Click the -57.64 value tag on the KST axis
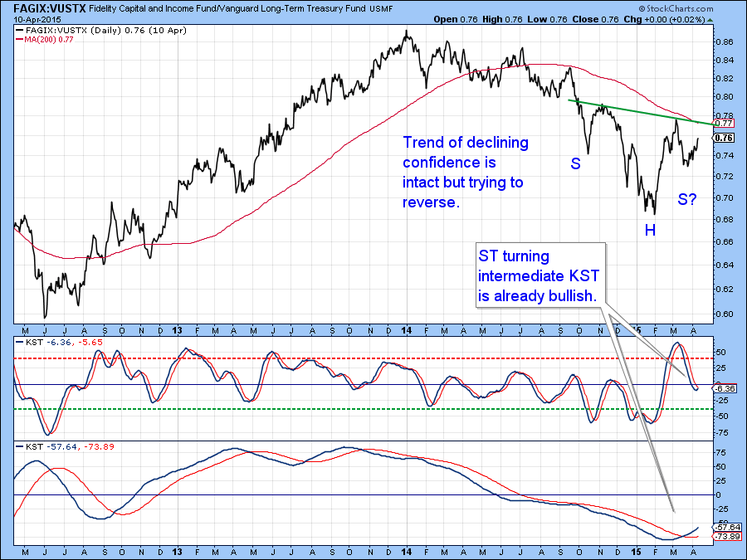Viewport: 747px width, 560px height. tap(726, 527)
